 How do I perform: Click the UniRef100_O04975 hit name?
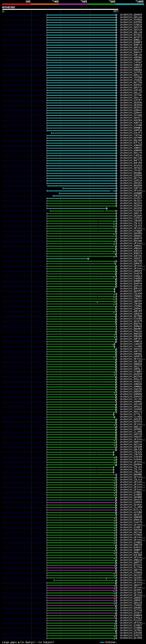(x=131, y=273)
